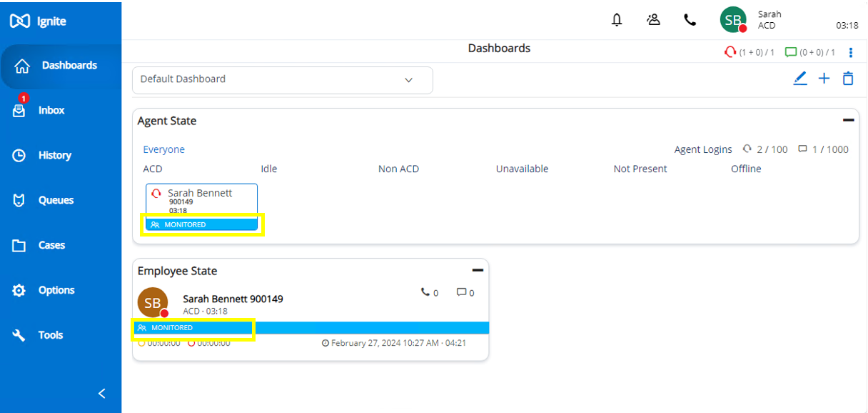Click the MONITORED badge on Sarah's Agent State card
Viewport: 868px width, 413px height.
pyautogui.click(x=201, y=224)
